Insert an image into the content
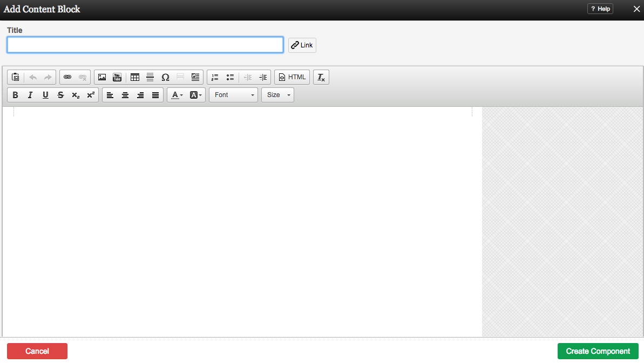The width and height of the screenshot is (644, 363). [102, 77]
